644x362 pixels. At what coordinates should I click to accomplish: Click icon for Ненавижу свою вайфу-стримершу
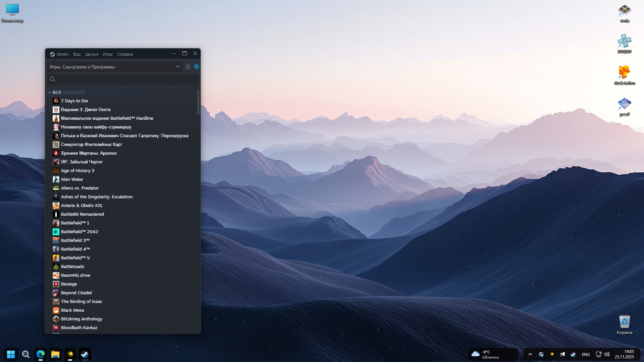[56, 127]
